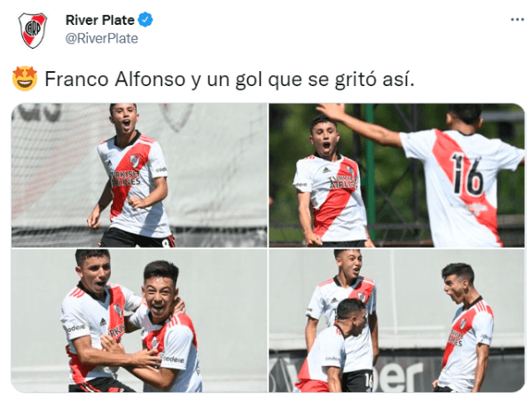
Task: Open the three-dot more options menu
Action: 517,20
